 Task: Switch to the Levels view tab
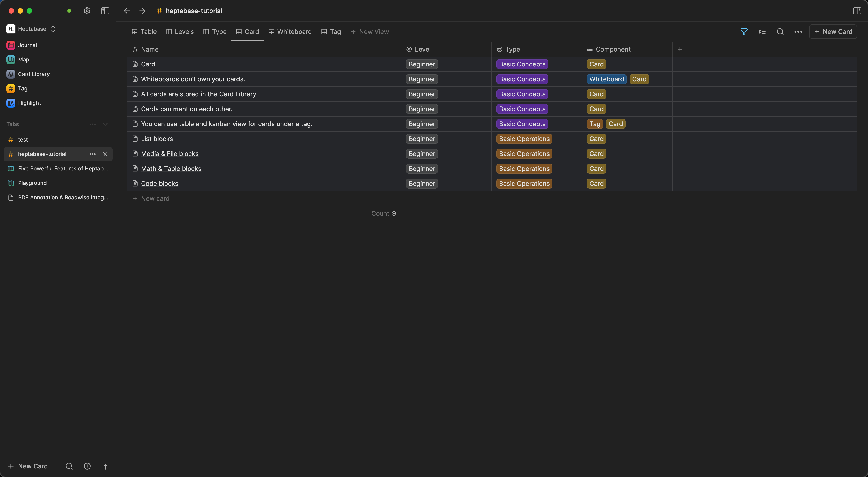180,32
